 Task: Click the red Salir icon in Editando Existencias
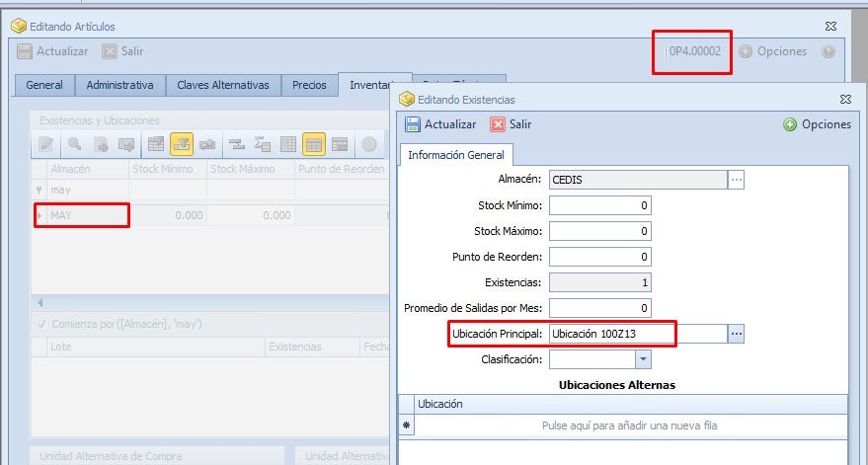point(499,124)
